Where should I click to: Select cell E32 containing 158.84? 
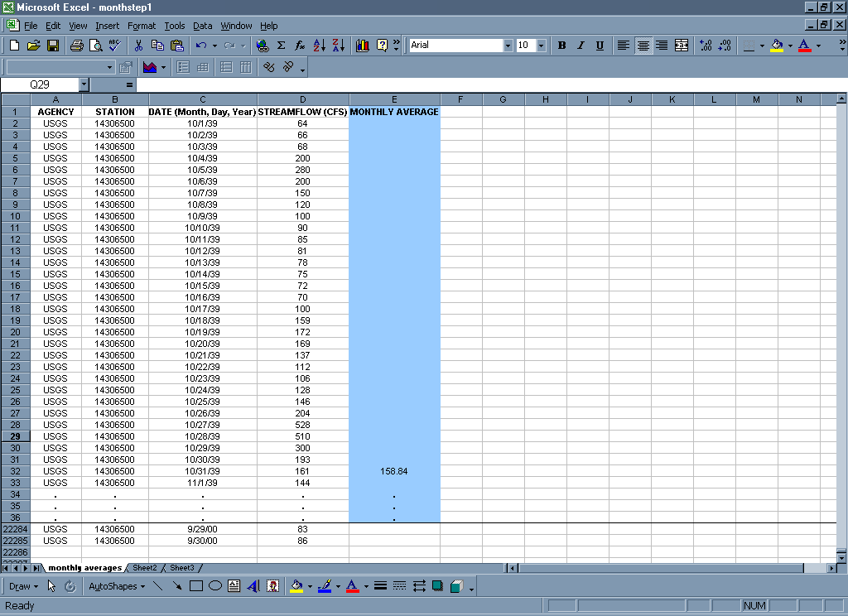(394, 471)
